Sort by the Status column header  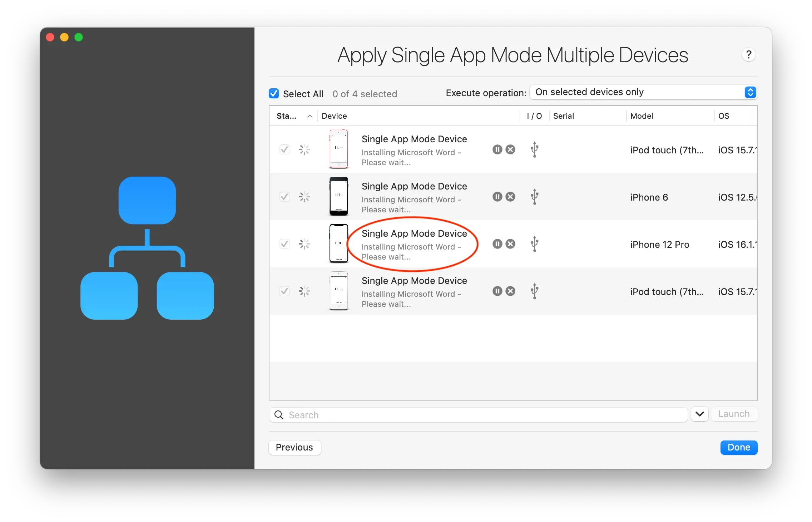[x=287, y=116]
